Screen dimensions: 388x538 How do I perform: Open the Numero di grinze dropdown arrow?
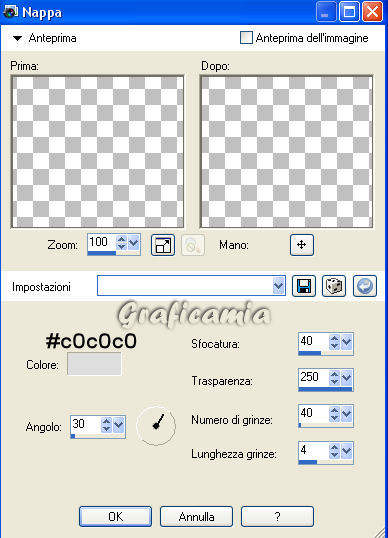[346, 414]
